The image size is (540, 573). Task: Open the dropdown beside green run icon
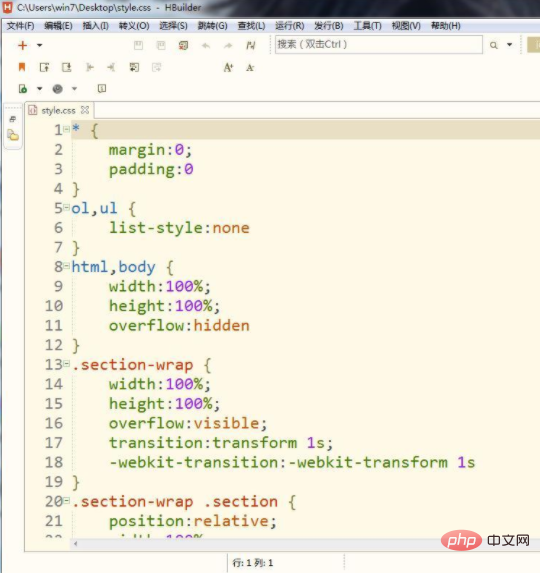(39, 88)
